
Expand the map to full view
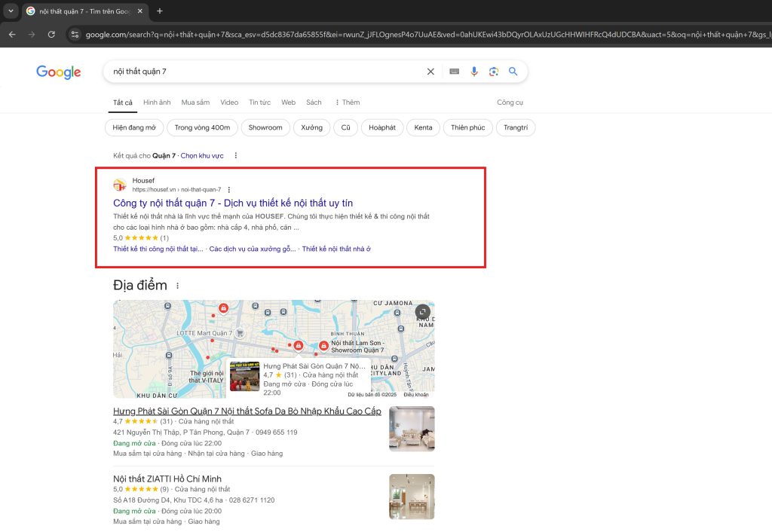[422, 311]
